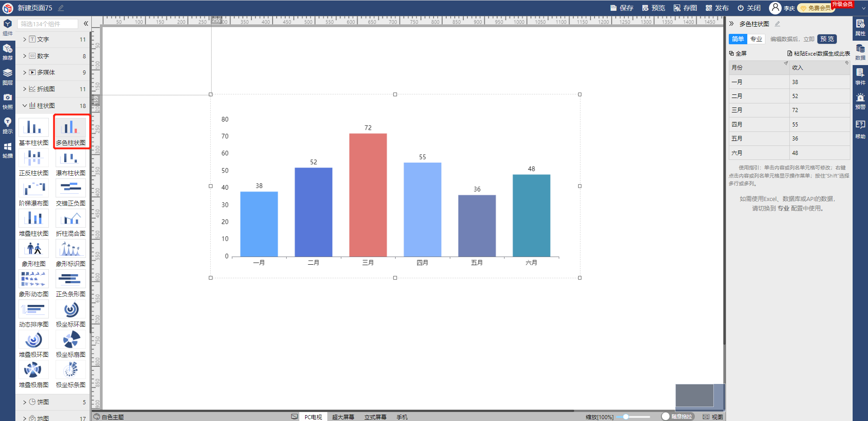Collapse the left component panel
This screenshot has height=421, width=868.
point(86,23)
